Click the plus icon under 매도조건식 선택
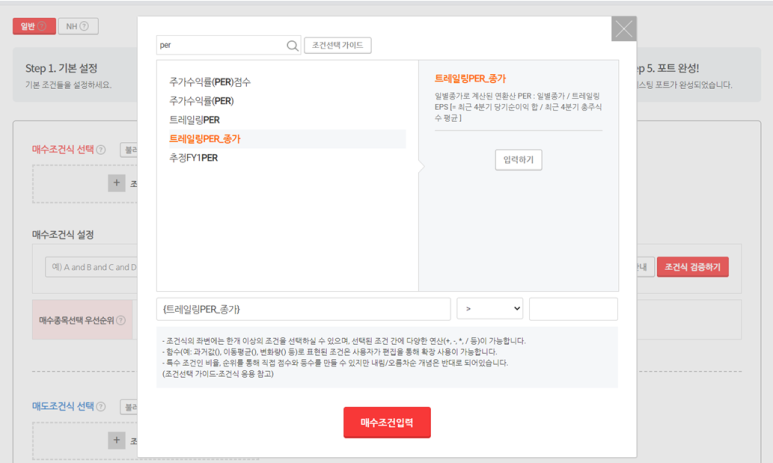 pyautogui.click(x=117, y=440)
